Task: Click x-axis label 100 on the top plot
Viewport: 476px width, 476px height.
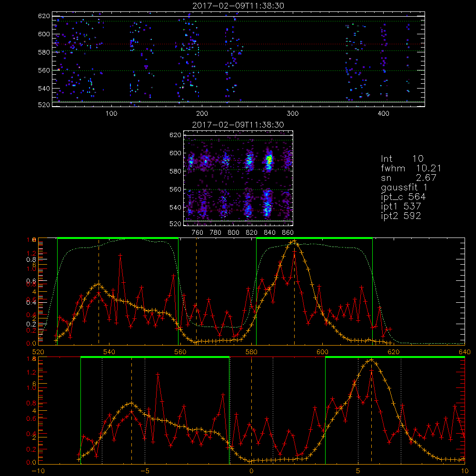Action: click(x=111, y=114)
